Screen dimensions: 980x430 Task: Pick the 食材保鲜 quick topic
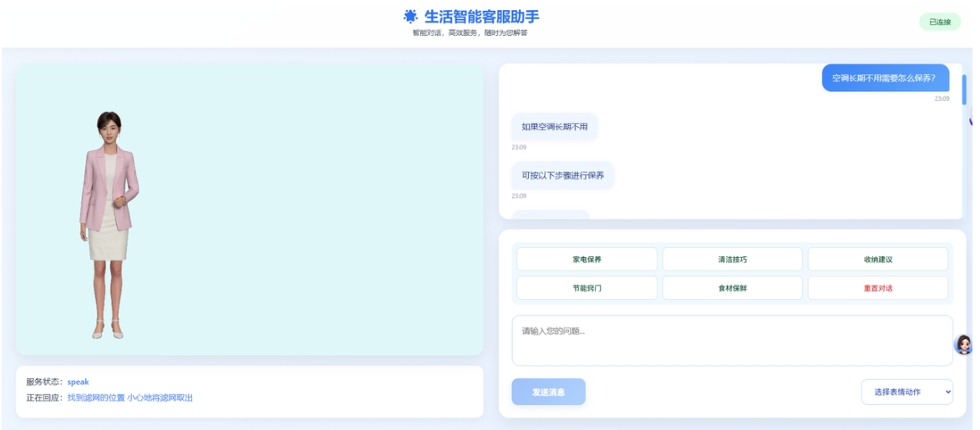point(732,288)
